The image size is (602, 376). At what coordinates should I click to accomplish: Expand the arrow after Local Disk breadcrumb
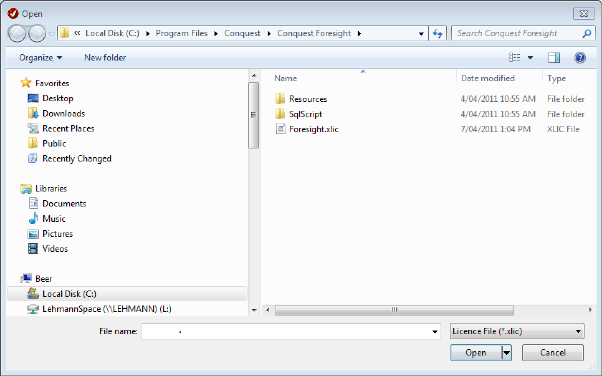(148, 33)
